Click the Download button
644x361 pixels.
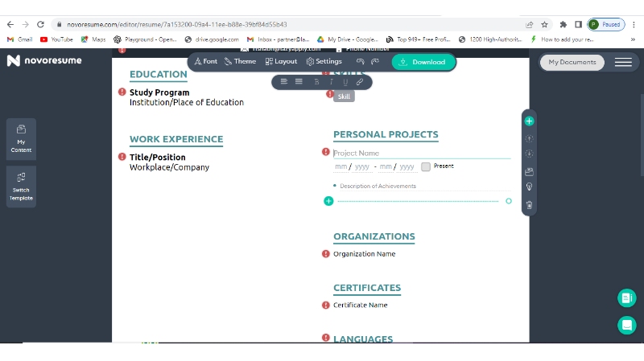(423, 62)
